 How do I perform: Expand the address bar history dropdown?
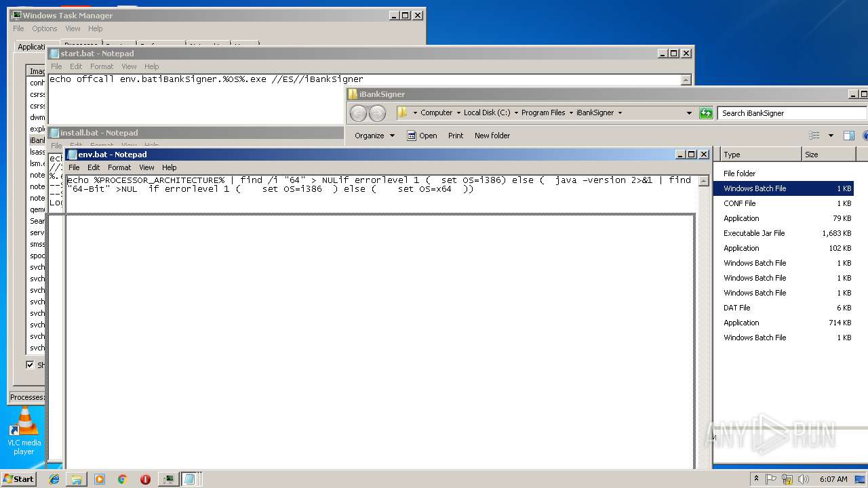pos(690,113)
